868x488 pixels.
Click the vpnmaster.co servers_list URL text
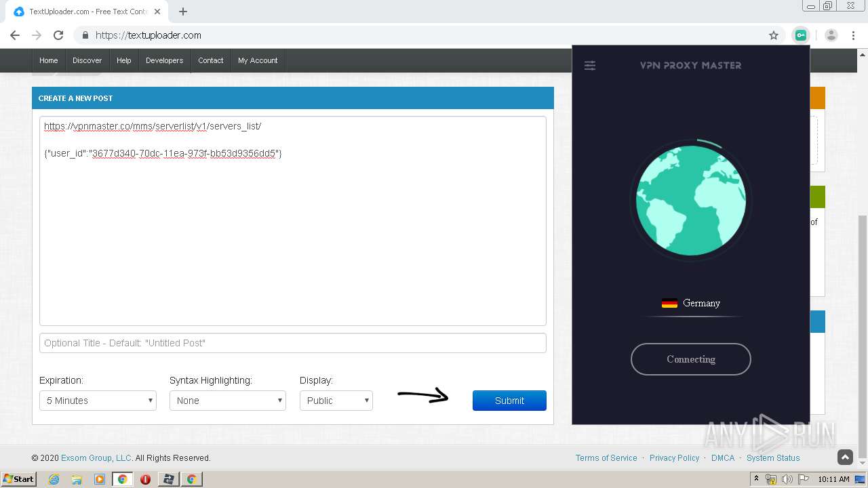[153, 127]
